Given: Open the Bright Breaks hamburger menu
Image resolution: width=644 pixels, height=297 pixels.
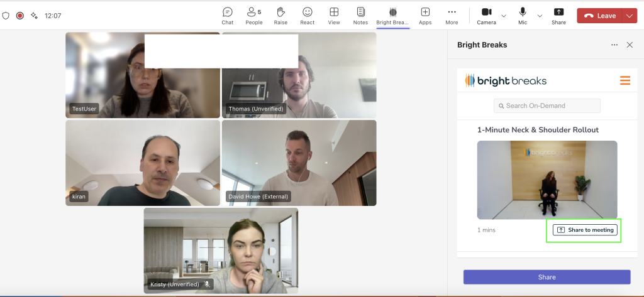Looking at the screenshot, I should [625, 80].
